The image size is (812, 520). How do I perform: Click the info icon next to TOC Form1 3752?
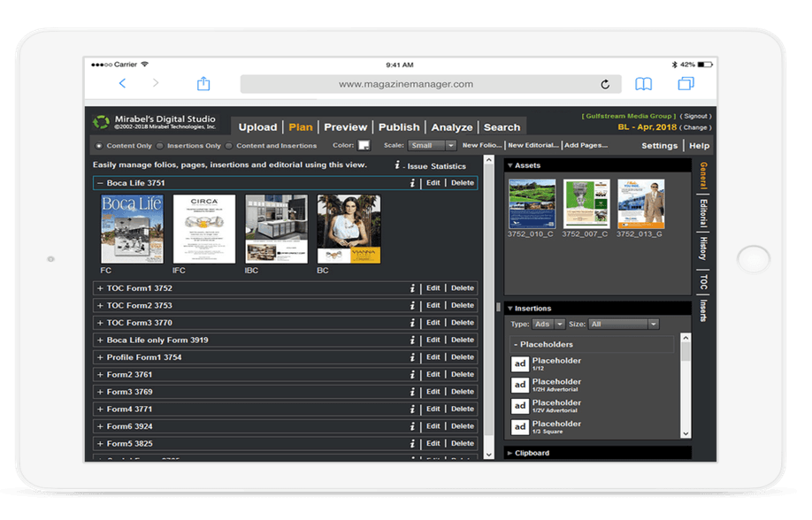point(412,287)
